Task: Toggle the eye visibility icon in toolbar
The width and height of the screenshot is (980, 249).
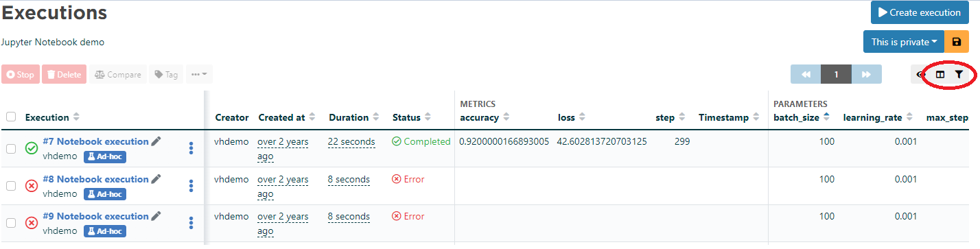Action: click(x=921, y=74)
